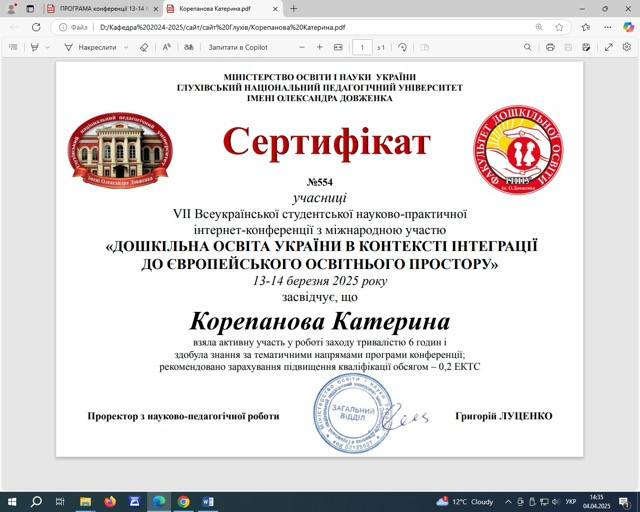Click Запитати в Copilot button
Viewport: 640px width, 512px height.
click(238, 47)
